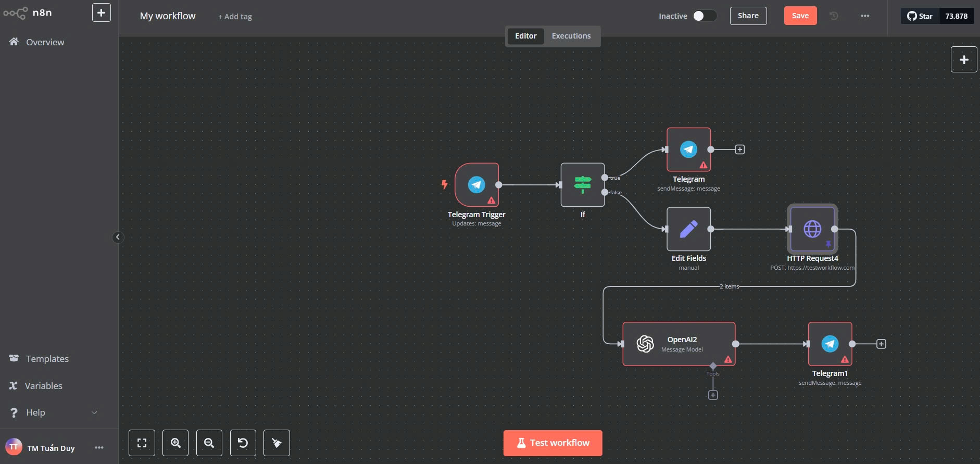
Task: Create new item with sidebar plus button
Action: [x=102, y=12]
